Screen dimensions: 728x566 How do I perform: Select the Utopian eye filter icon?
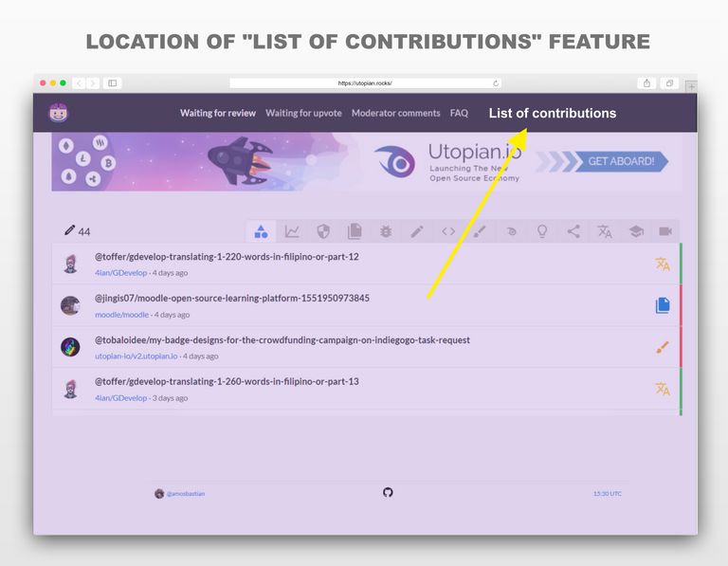(511, 231)
